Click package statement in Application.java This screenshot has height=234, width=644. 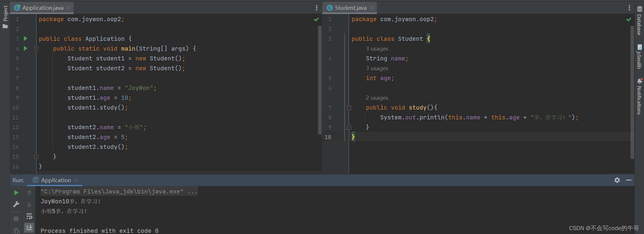[81, 19]
